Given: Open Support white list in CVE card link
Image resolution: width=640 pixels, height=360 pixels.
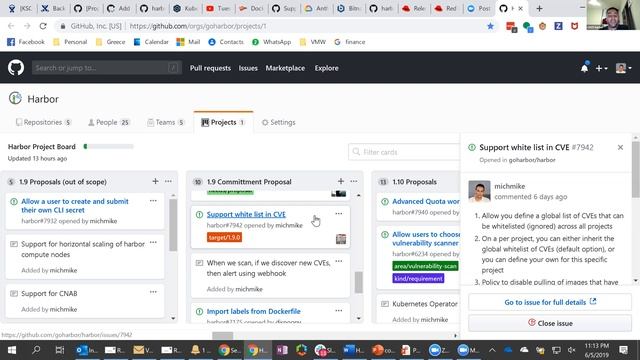Looking at the screenshot, I should 246,214.
